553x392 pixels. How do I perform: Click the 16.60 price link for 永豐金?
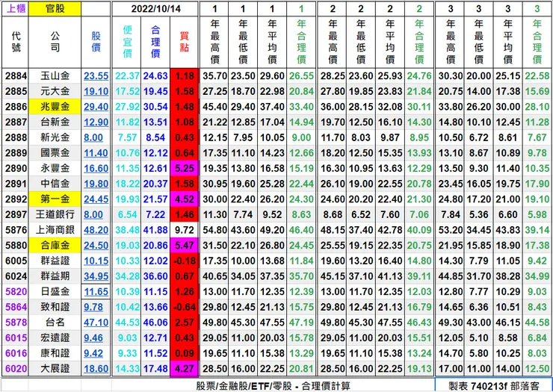point(96,169)
